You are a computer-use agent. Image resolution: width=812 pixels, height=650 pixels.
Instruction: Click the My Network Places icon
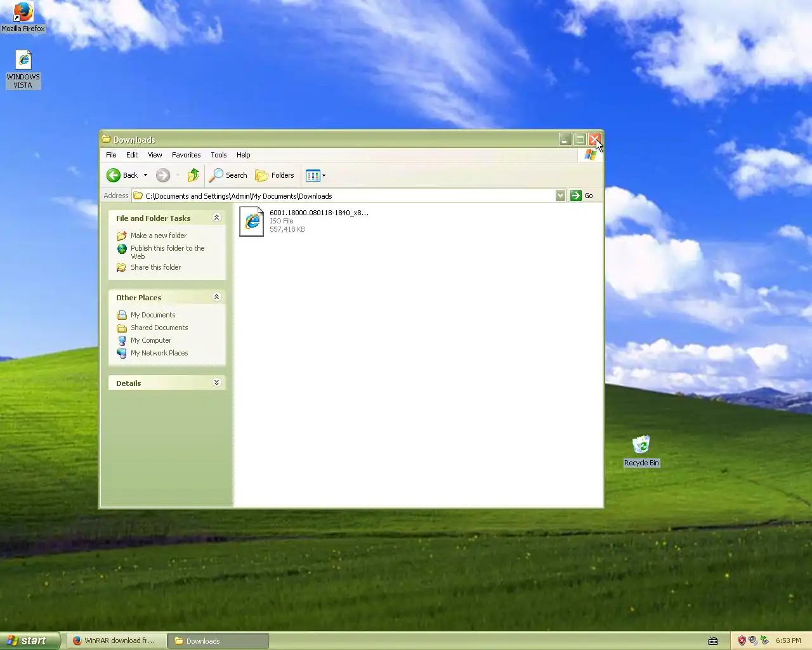[122, 353]
